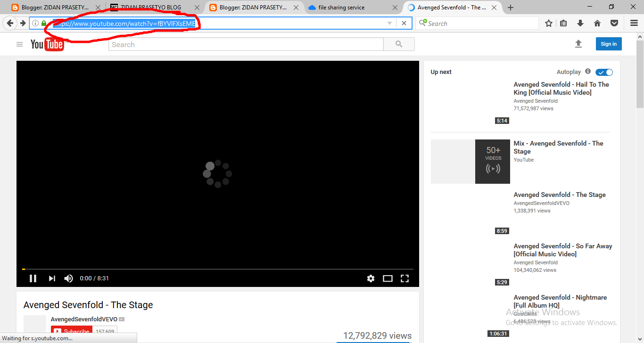644x343 pixels.
Task: Open YouTube guide hamburger menu
Action: (x=19, y=44)
